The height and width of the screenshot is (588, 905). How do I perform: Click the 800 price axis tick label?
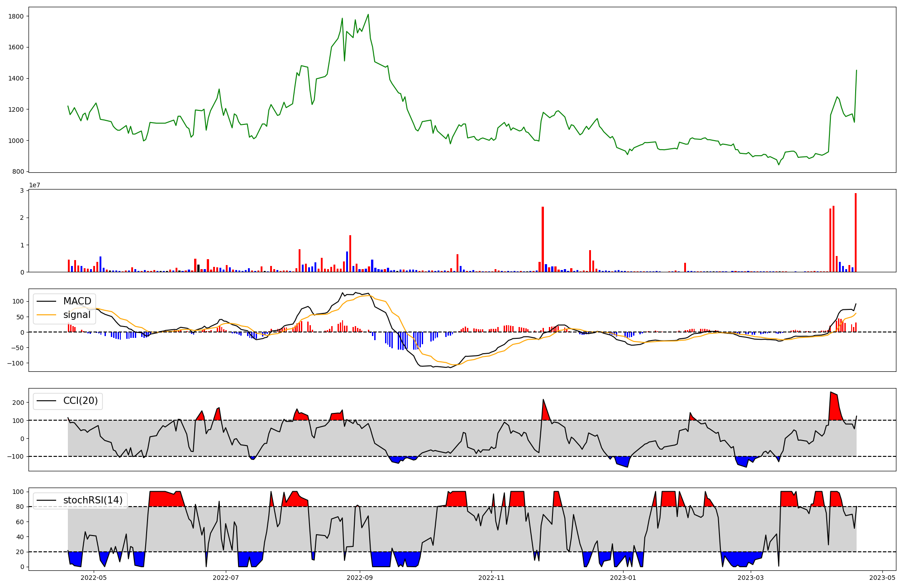click(x=17, y=172)
